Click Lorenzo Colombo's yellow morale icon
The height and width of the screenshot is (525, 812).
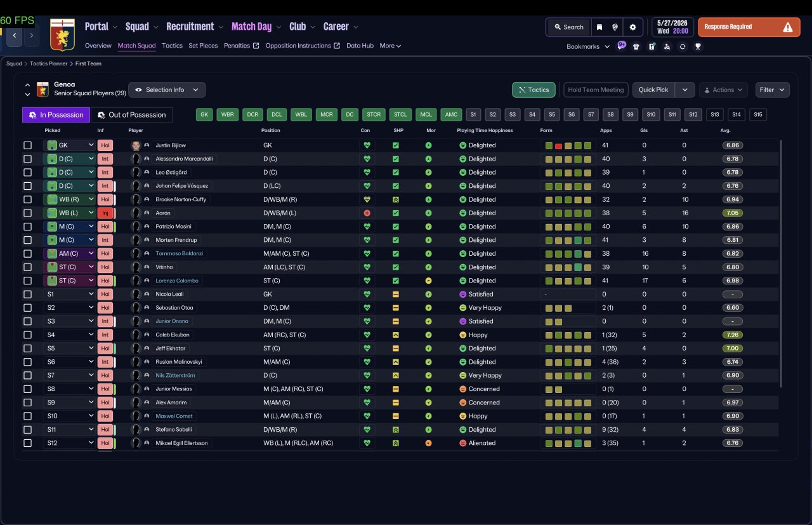(429, 281)
